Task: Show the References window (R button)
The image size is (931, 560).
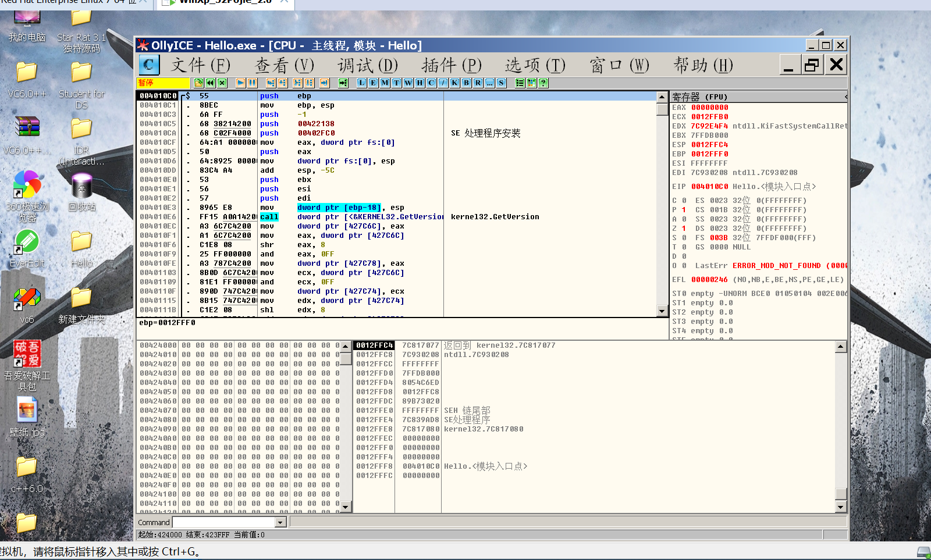Action: (x=478, y=83)
